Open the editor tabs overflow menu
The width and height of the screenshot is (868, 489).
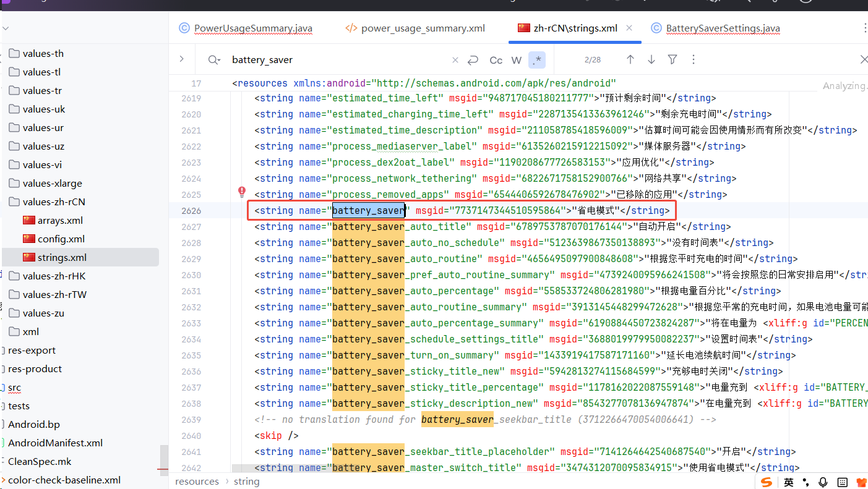point(864,28)
